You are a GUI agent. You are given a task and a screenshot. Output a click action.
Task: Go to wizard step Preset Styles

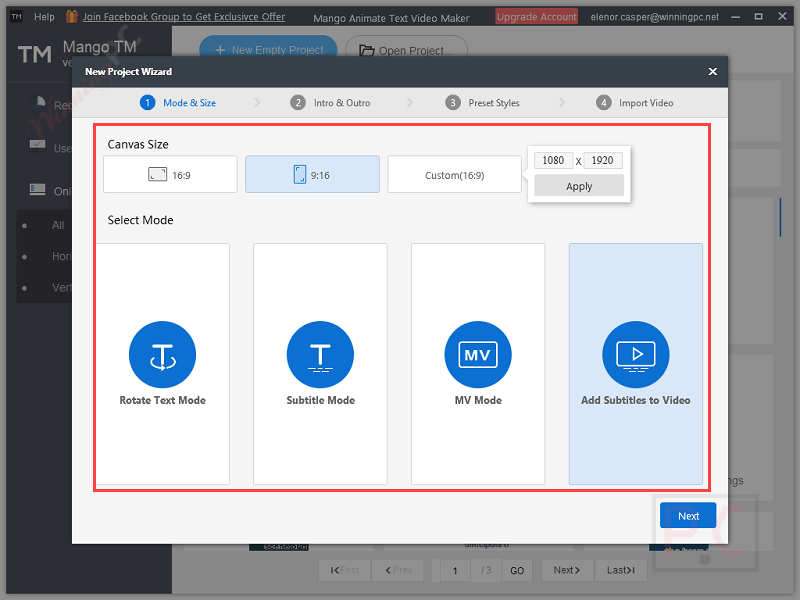(482, 103)
